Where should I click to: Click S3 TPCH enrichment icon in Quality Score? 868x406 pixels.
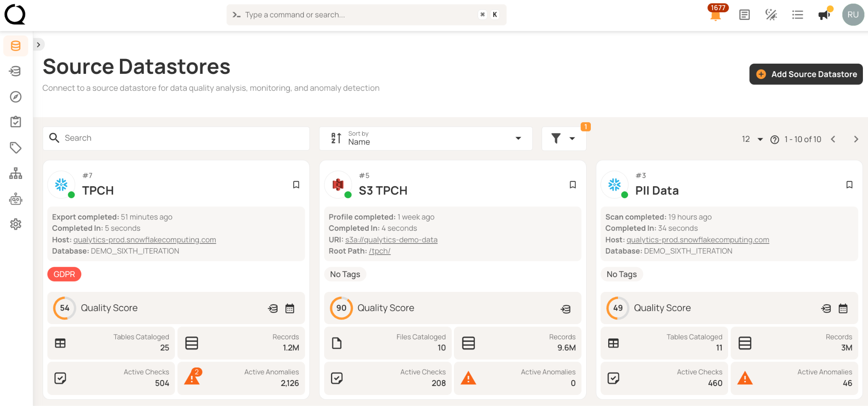click(x=566, y=309)
